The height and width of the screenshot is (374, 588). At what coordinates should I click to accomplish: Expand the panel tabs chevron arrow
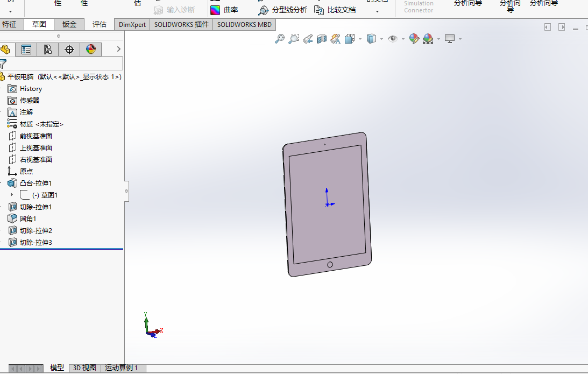point(119,50)
